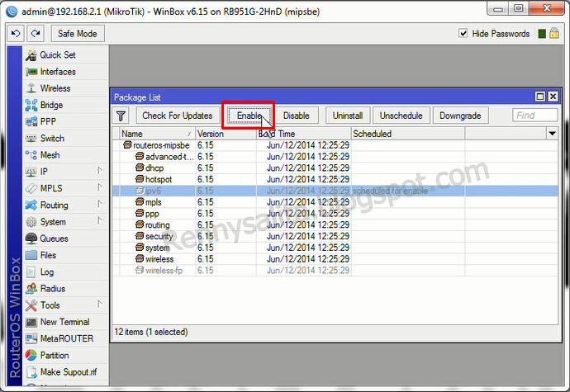Toggle the Hide Passwords checkbox
570x392 pixels.
(x=463, y=34)
